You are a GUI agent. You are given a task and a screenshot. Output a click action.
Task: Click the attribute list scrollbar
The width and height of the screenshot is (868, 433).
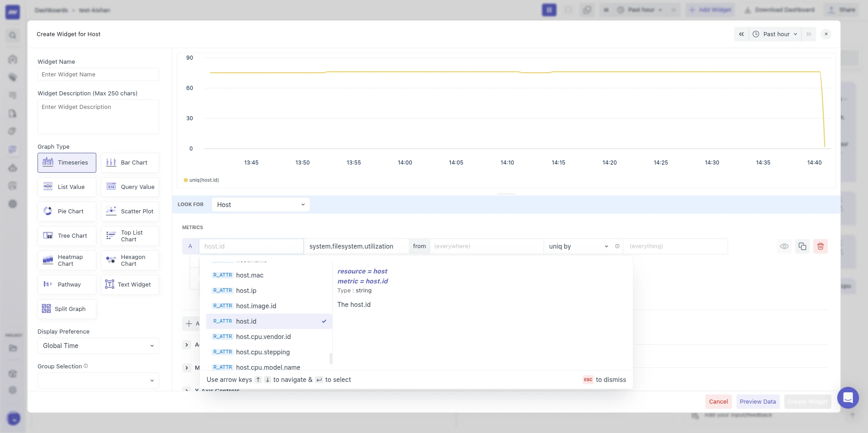click(331, 358)
